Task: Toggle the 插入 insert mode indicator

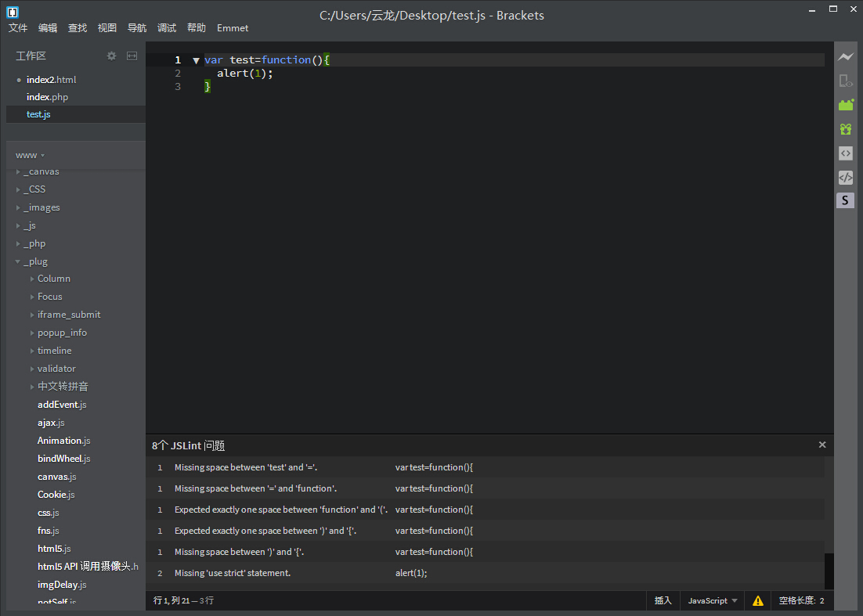Action: [x=663, y=600]
